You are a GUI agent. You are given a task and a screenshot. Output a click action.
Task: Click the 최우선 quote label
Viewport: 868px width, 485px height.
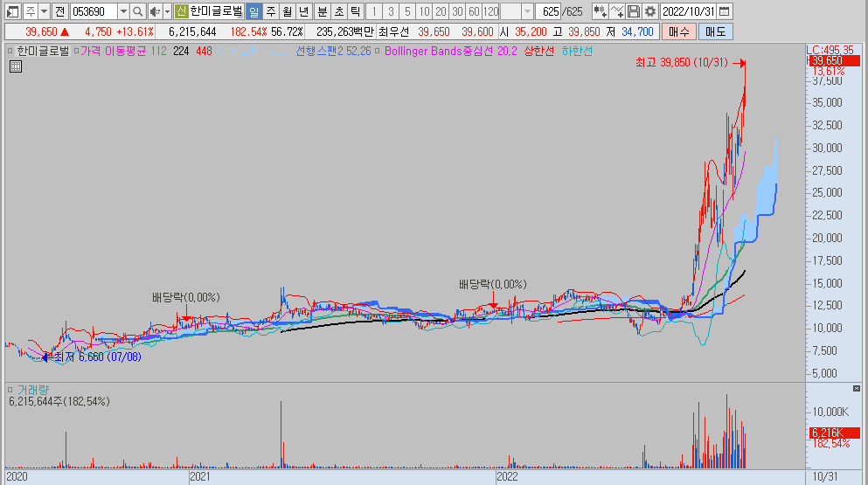pyautogui.click(x=394, y=32)
